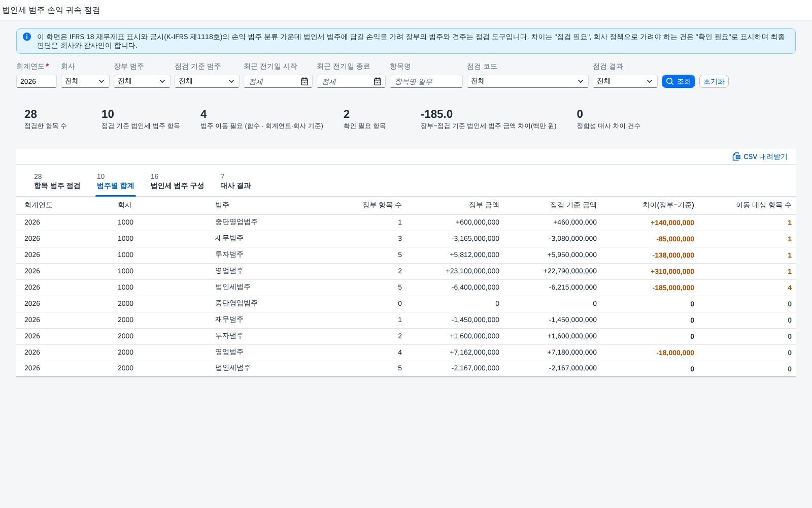
Task: Expand the 점검 기준 범주 dropdown
Action: [207, 81]
